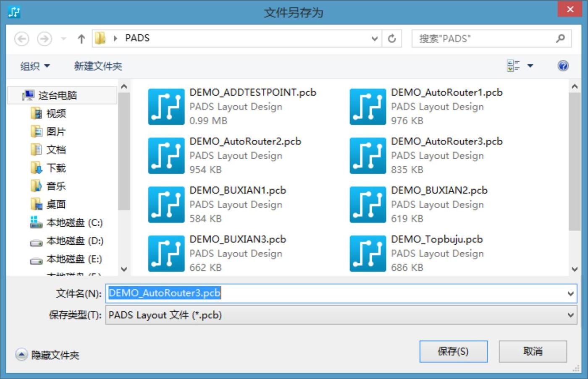Click the file list scroll down arrow
Viewport: 588px width, 379px height.
point(575,269)
